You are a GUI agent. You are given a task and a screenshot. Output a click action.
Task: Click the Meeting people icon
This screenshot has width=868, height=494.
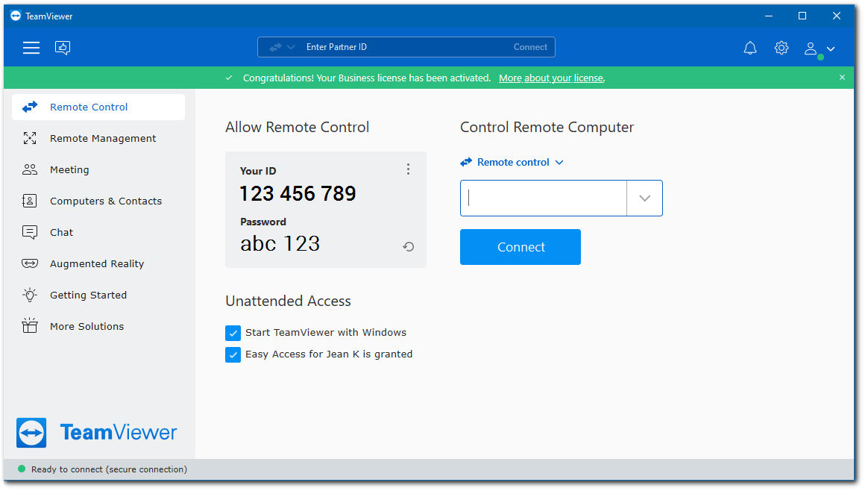point(30,169)
